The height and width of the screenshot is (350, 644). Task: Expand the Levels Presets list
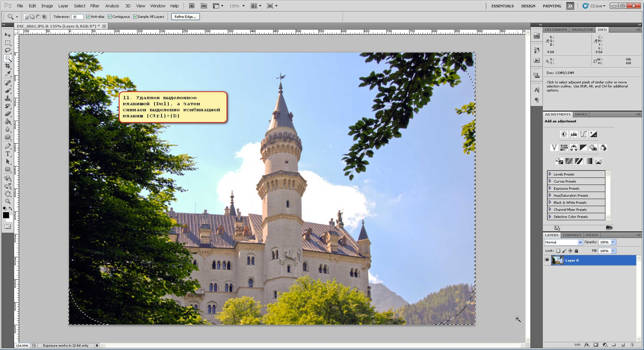click(x=550, y=174)
